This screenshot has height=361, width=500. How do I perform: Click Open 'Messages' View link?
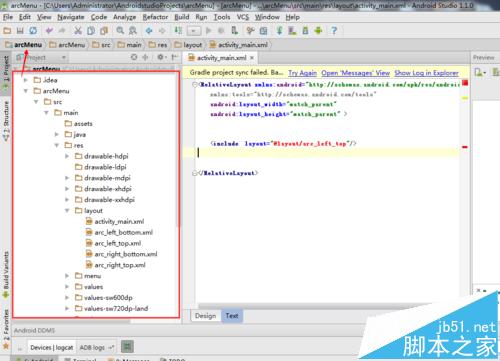(x=355, y=73)
